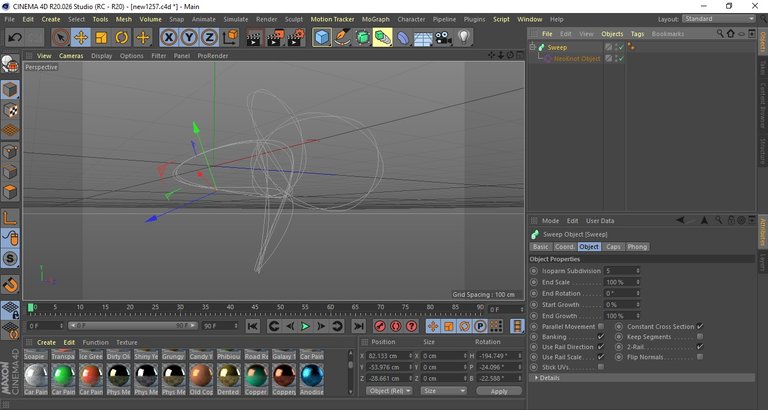Open Object (Rel) coordinate dropdown
This screenshot has width=768, height=410.
point(389,391)
